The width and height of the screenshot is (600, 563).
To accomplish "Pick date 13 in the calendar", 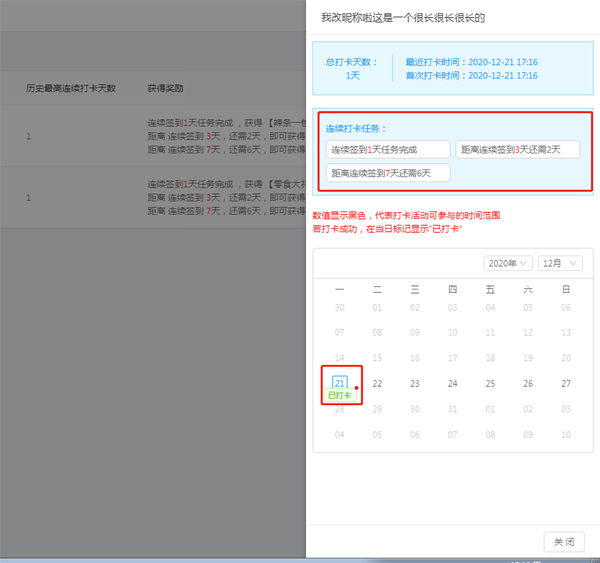I will pos(565,332).
